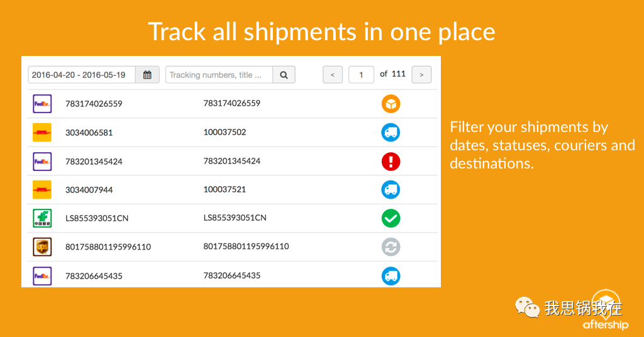Screen dimensions: 644x337
Task: Click truck icon for shipment 783206645435
Action: [391, 276]
